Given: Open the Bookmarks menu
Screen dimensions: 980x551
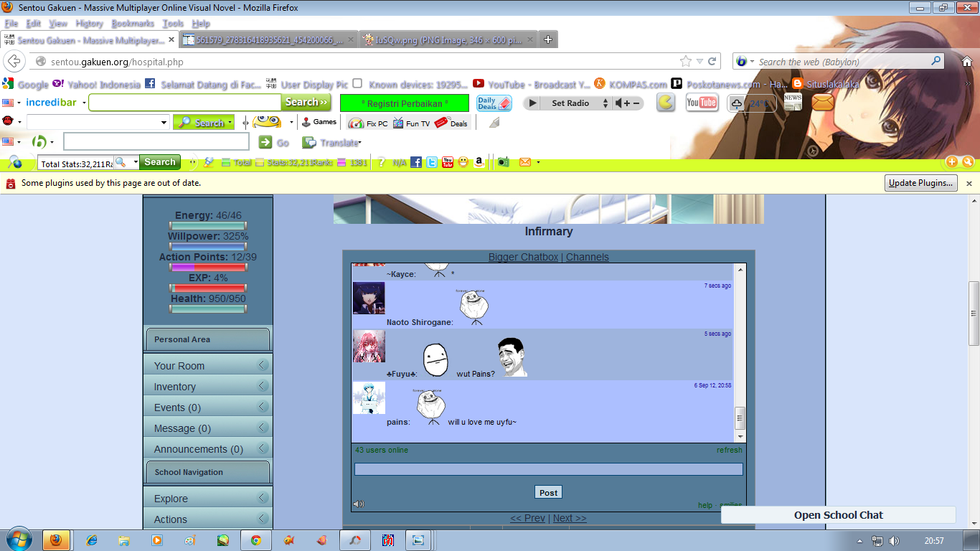Looking at the screenshot, I should pyautogui.click(x=133, y=24).
